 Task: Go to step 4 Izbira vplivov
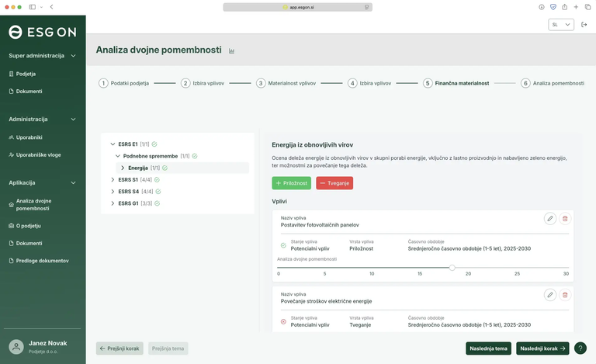pos(369,83)
